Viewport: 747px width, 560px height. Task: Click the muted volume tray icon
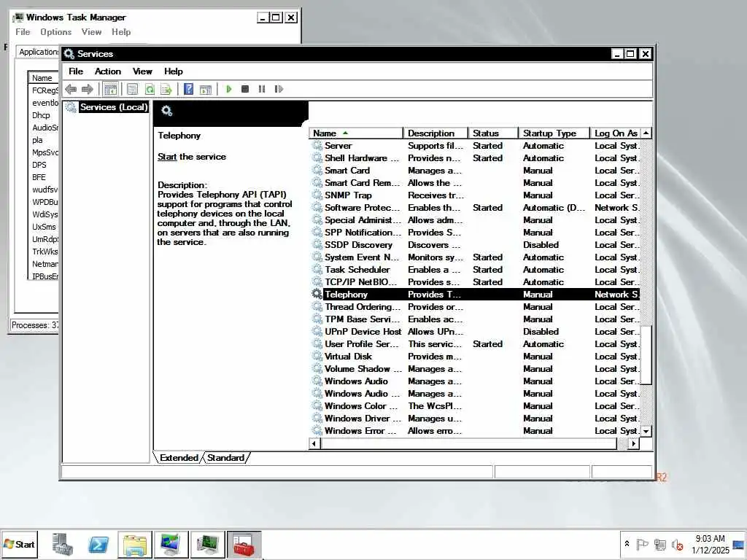(677, 544)
